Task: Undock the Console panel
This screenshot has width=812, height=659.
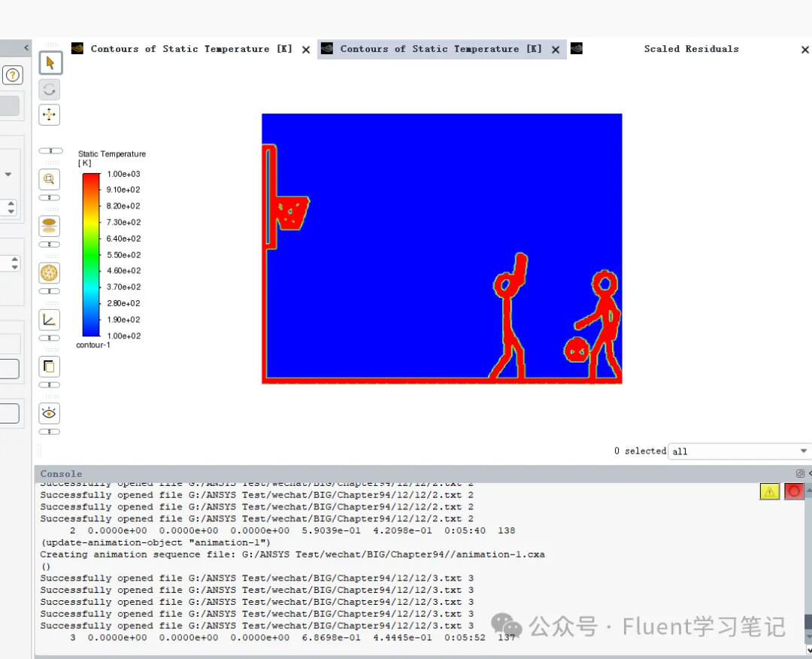Action: 800,474
